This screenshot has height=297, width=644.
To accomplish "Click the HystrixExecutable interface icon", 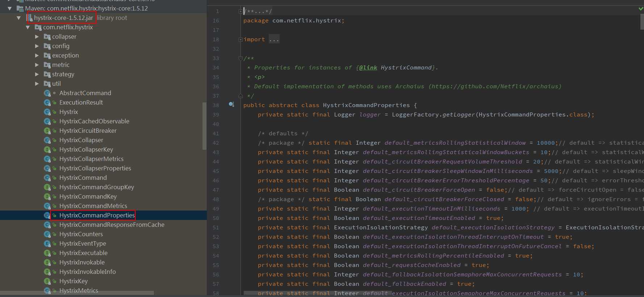I will pos(47,253).
